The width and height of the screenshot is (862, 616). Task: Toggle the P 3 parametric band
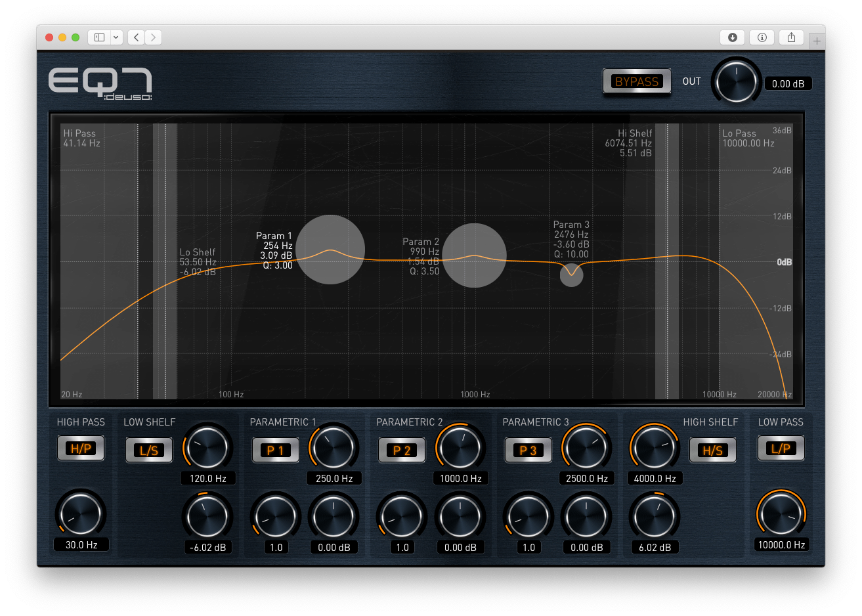point(528,451)
